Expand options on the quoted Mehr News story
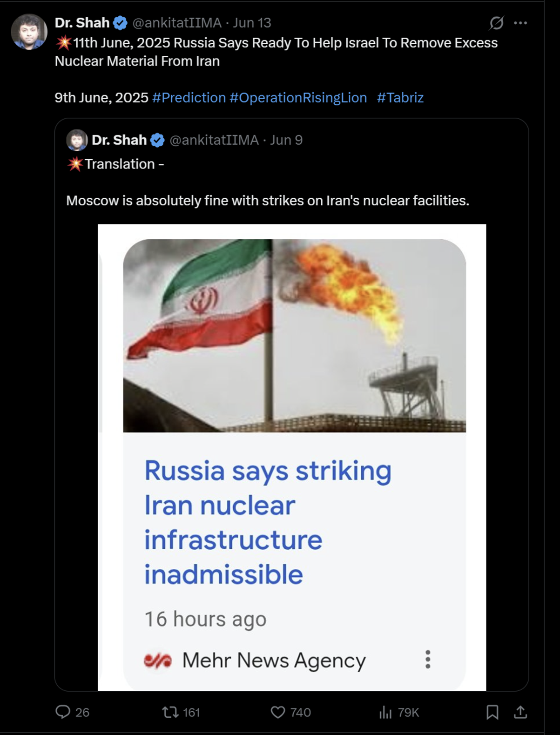Screen dimensions: 560x735 [428, 660]
